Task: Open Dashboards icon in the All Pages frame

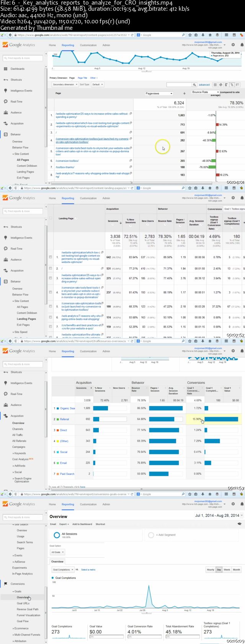Action: click(x=5, y=69)
